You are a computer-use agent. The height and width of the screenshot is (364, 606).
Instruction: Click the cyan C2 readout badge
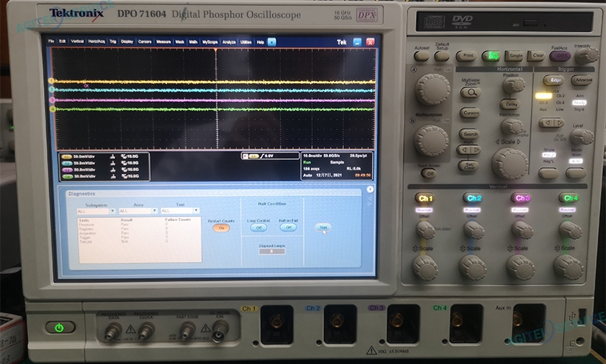pos(67,163)
